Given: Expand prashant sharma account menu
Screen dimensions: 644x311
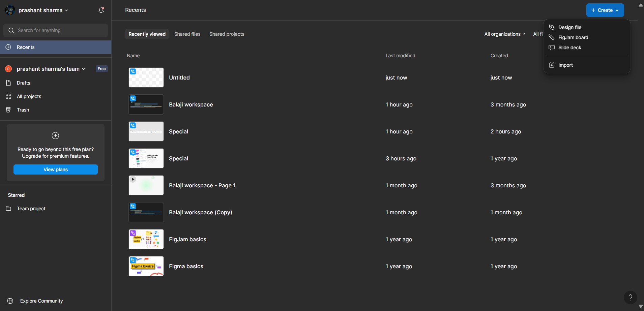Looking at the screenshot, I should click(43, 10).
